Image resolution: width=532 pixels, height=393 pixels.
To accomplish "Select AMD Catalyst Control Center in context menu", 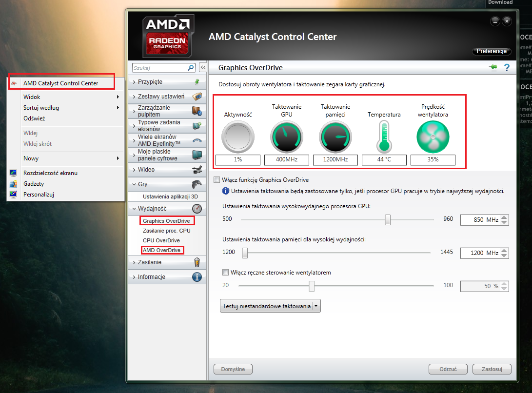I will click(x=60, y=83).
